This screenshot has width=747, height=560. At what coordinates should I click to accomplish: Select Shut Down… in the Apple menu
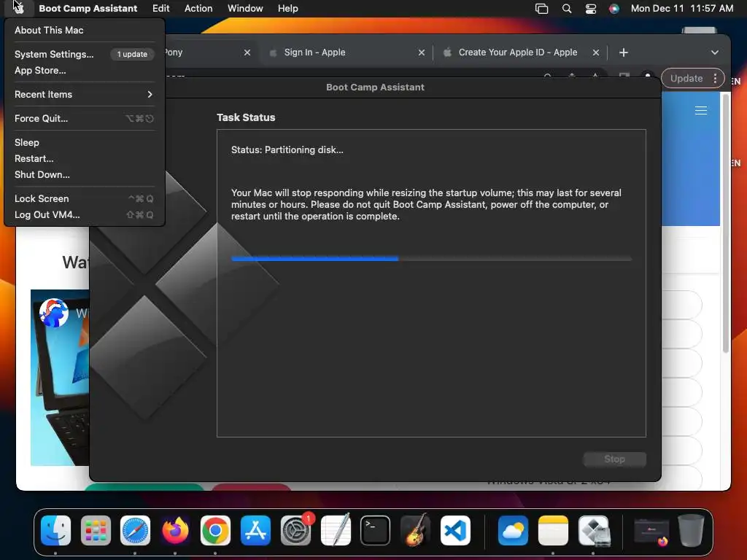(85, 175)
